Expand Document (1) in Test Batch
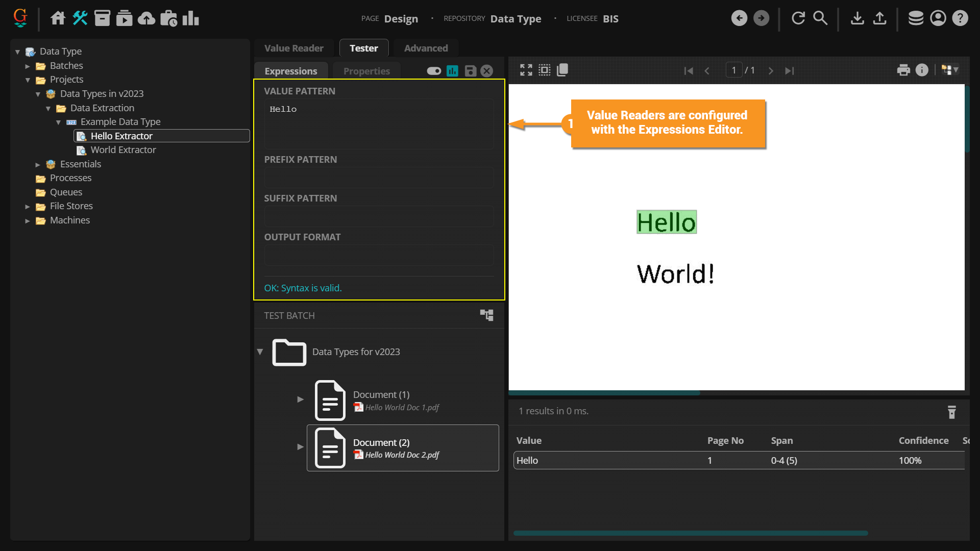Image resolution: width=980 pixels, height=551 pixels. (x=300, y=399)
